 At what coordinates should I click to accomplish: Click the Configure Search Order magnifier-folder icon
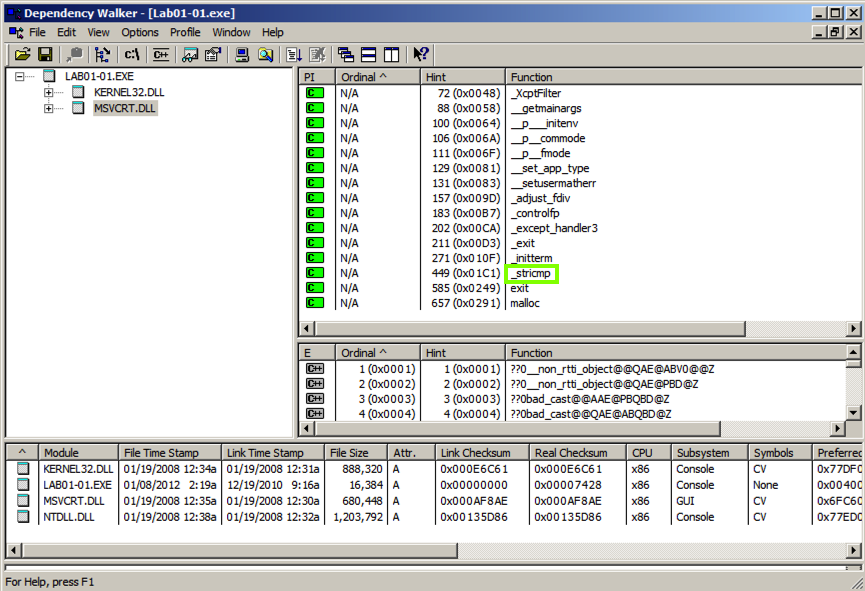265,54
